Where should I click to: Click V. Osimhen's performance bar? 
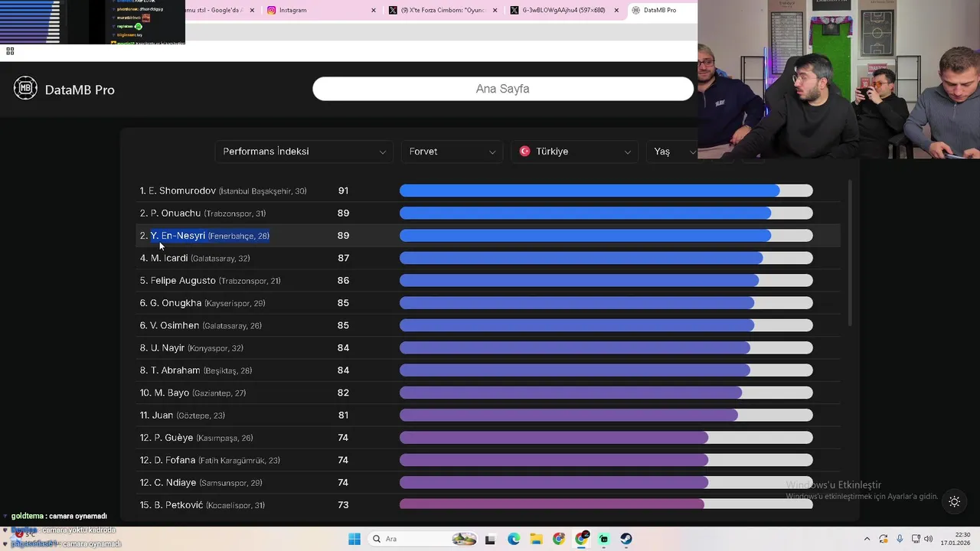(x=606, y=325)
